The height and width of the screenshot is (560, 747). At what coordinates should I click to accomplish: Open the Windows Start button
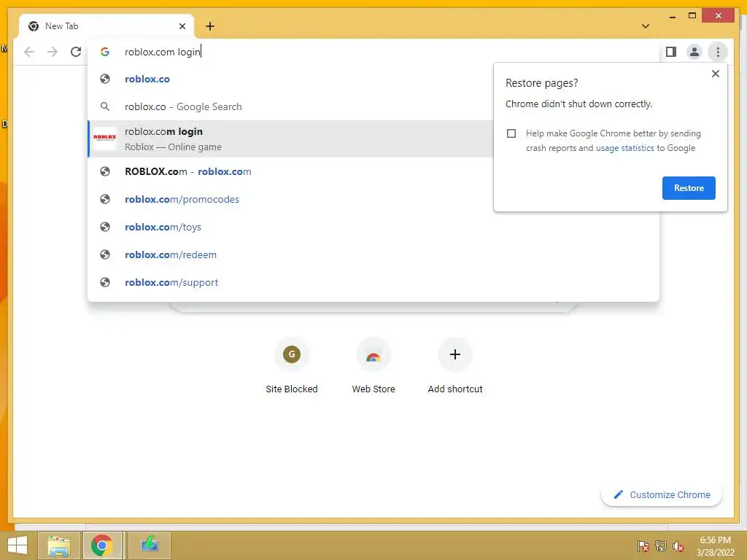point(18,545)
